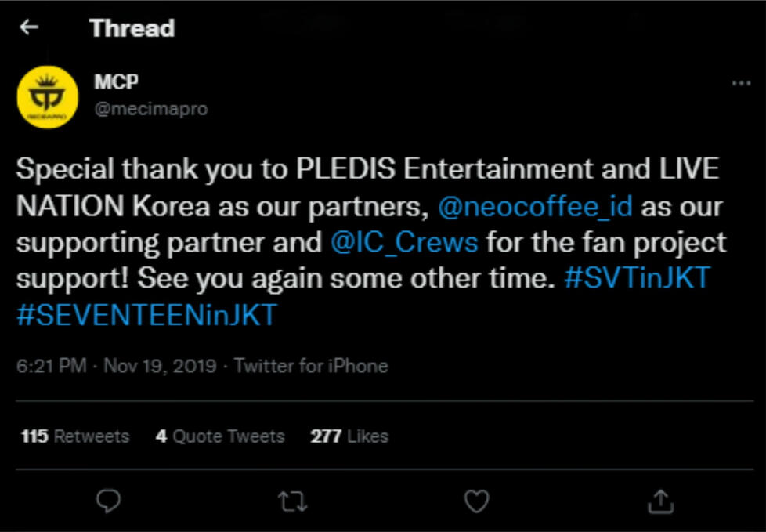Go back using the arrow icon

(30, 28)
